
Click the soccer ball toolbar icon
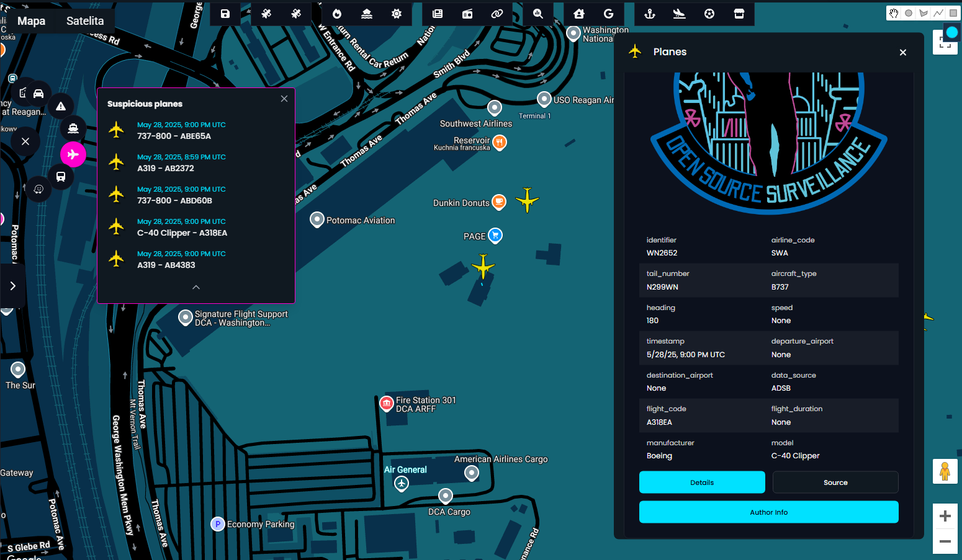click(x=709, y=14)
